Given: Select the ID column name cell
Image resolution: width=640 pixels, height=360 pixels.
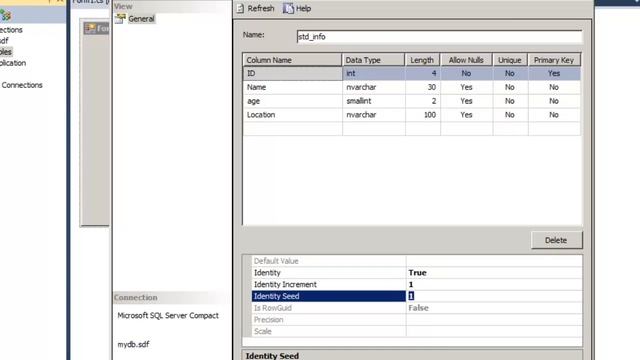Looking at the screenshot, I should [293, 73].
